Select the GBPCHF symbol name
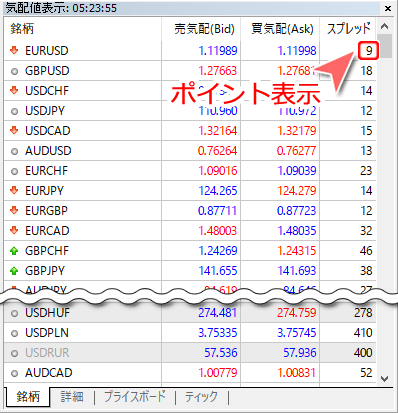The width and height of the screenshot is (398, 413). pos(47,251)
